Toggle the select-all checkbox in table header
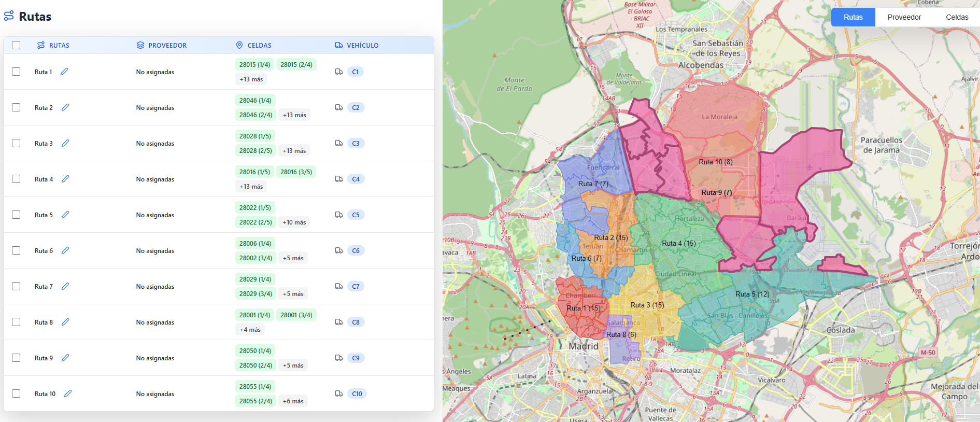Screen dimensions: 980x422 point(16,45)
